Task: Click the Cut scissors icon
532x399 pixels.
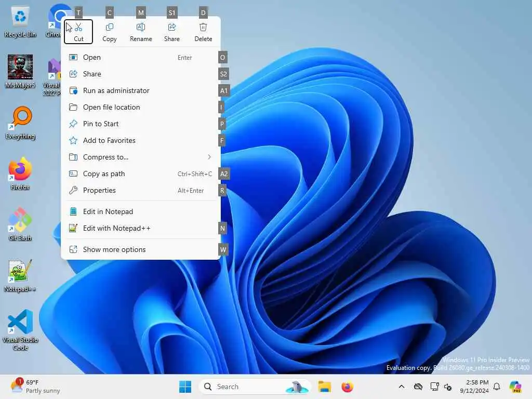Action: click(x=79, y=27)
